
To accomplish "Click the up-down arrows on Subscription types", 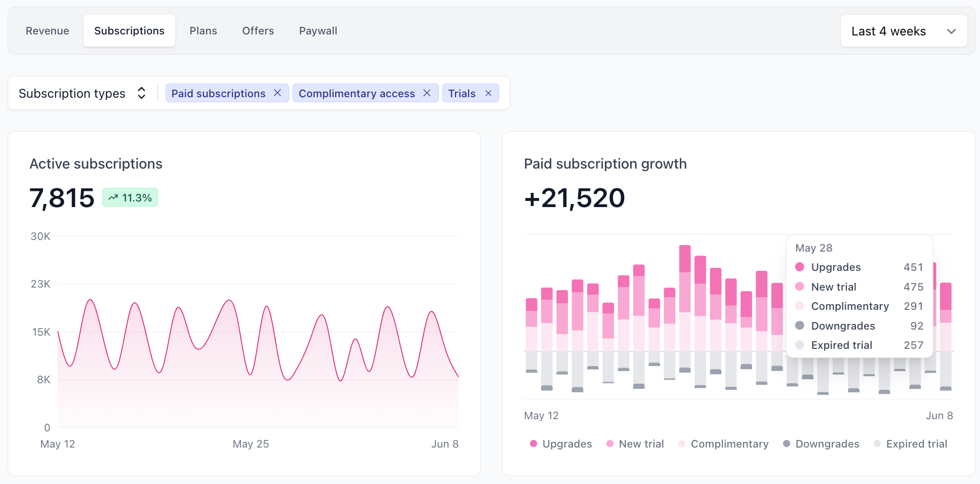I will coord(142,93).
